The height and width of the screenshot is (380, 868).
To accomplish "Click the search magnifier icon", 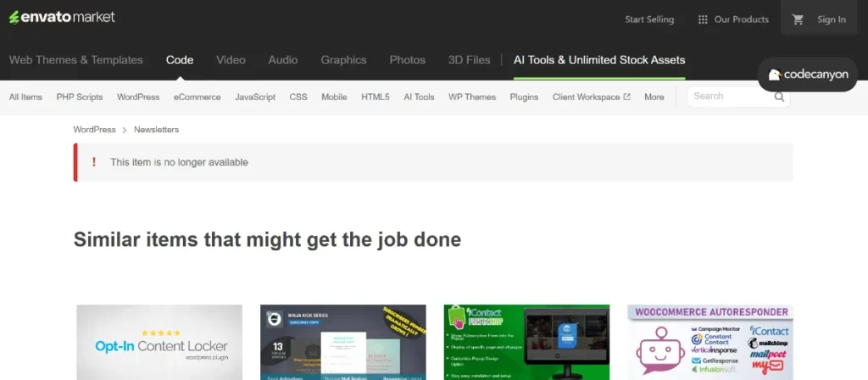I will pyautogui.click(x=779, y=97).
